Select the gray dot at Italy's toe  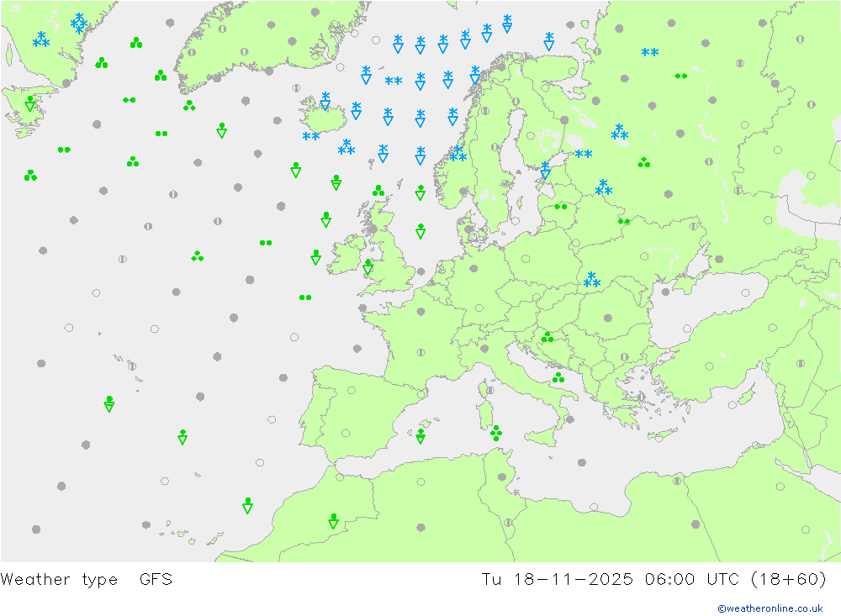[x=569, y=420]
